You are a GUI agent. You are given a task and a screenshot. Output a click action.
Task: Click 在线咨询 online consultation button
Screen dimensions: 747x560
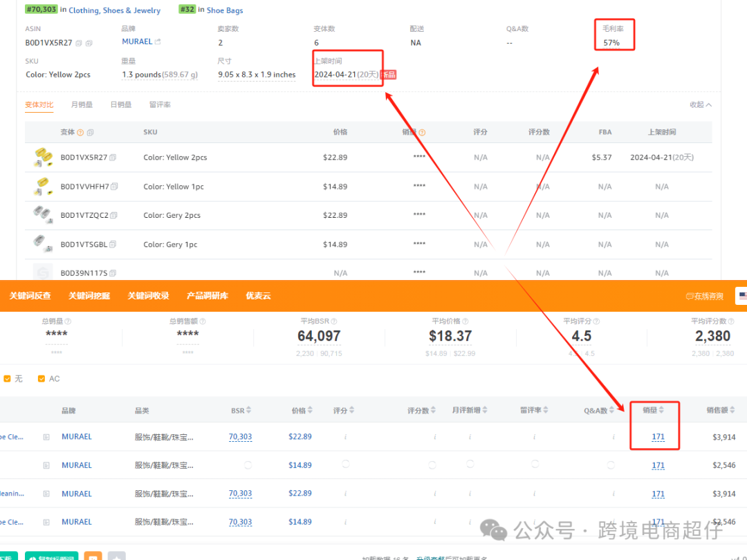[x=705, y=296]
